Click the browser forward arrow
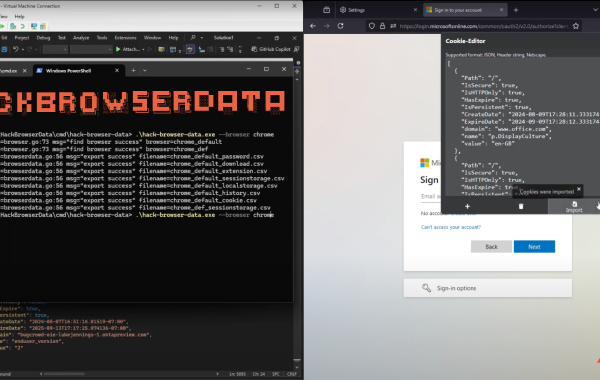 click(x=326, y=26)
